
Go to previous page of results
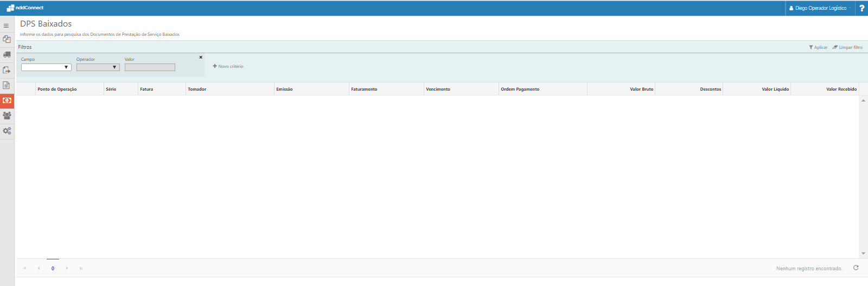39,268
